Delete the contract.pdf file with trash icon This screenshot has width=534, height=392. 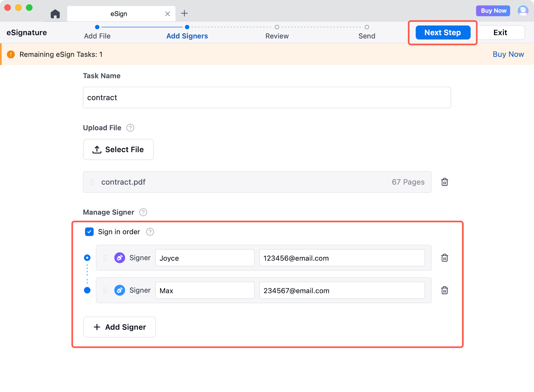[444, 182]
